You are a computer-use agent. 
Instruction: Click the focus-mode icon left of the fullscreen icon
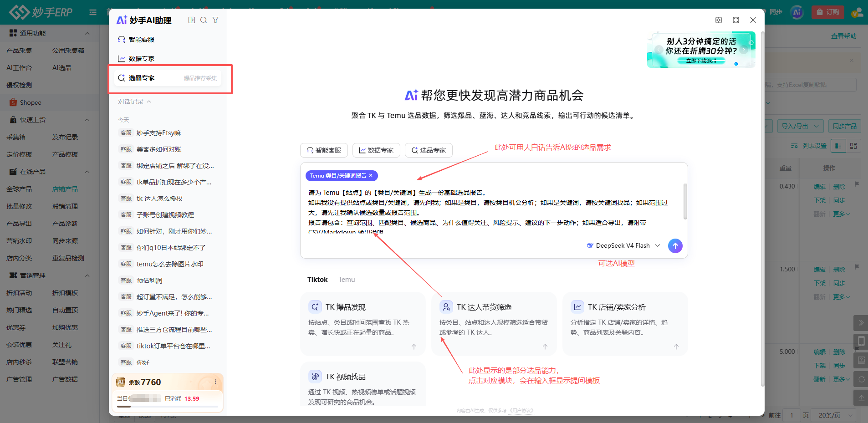coord(719,20)
